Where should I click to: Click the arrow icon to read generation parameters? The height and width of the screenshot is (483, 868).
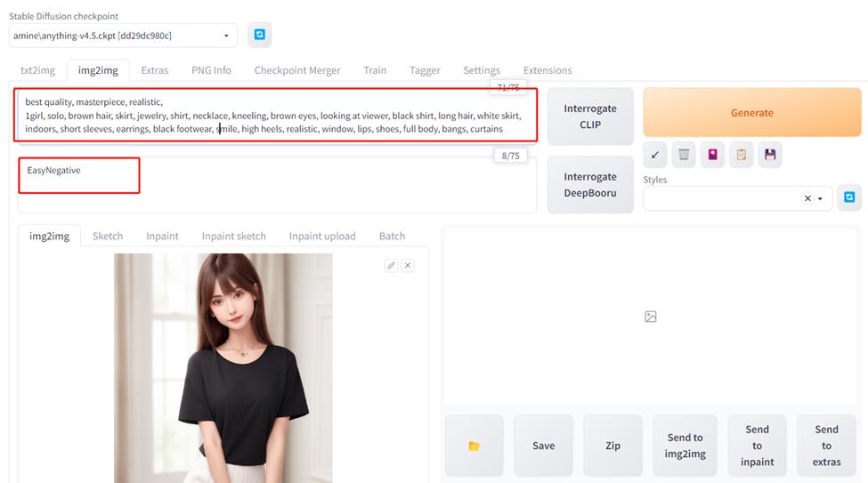(655, 155)
